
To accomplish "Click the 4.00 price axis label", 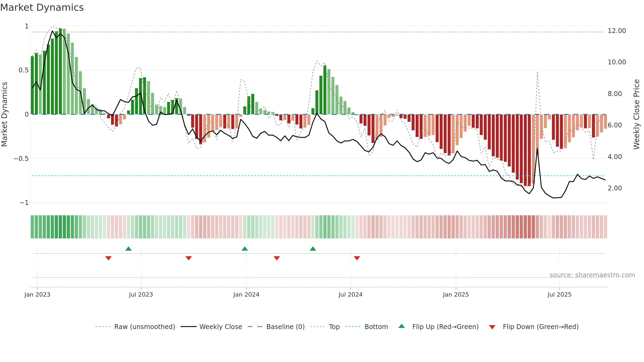I will [x=615, y=157].
